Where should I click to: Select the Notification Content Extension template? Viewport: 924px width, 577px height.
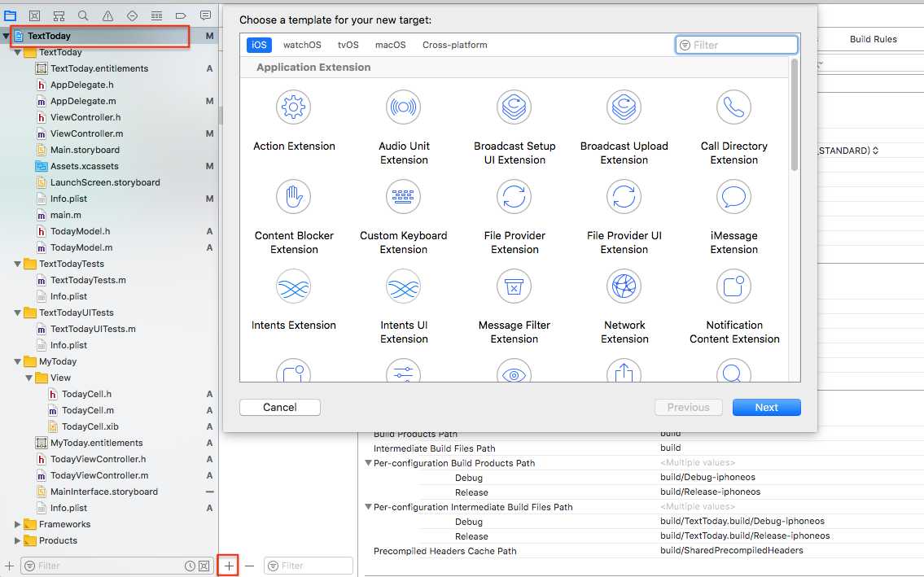734,307
